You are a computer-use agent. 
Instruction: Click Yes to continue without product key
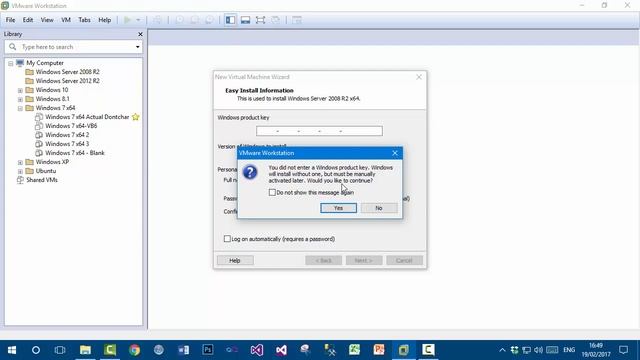pos(338,208)
